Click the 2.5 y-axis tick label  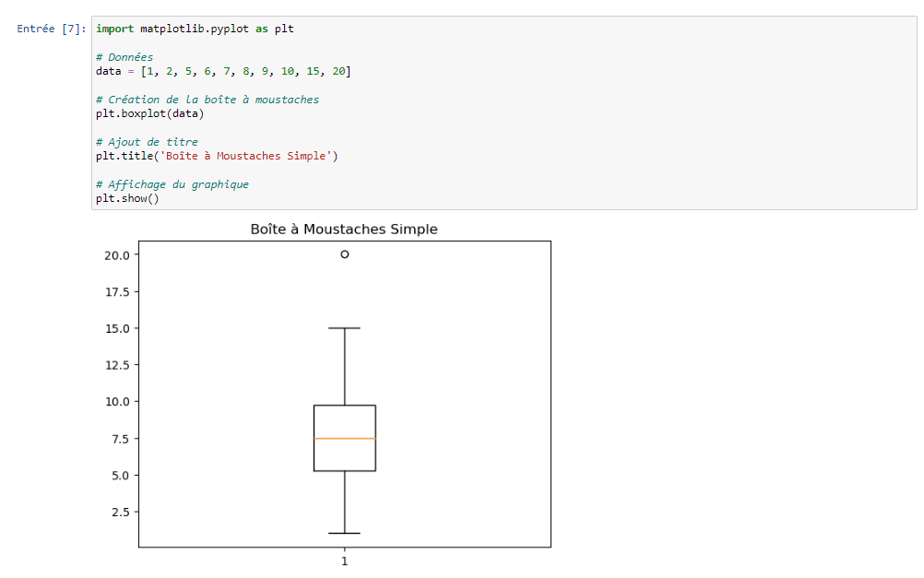point(122,512)
